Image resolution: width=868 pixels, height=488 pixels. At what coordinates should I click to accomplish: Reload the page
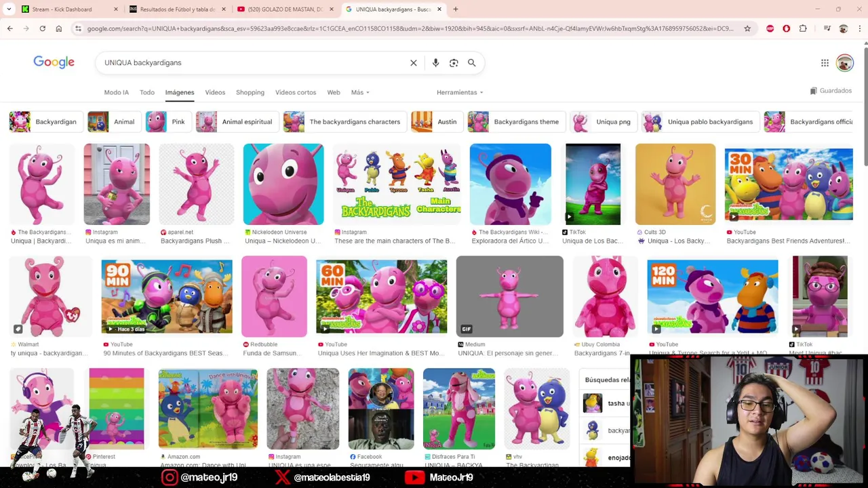(x=42, y=28)
